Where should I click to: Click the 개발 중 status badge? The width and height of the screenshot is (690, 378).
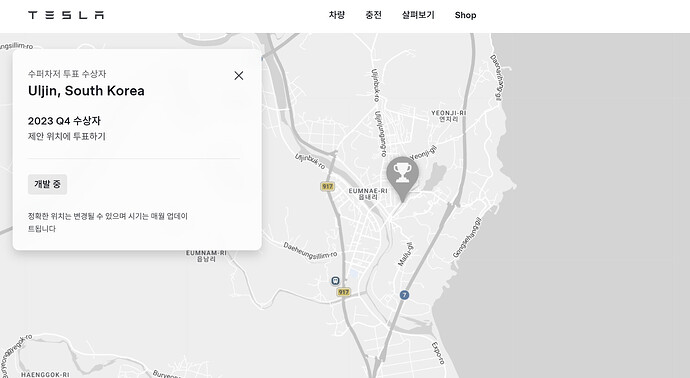point(48,184)
